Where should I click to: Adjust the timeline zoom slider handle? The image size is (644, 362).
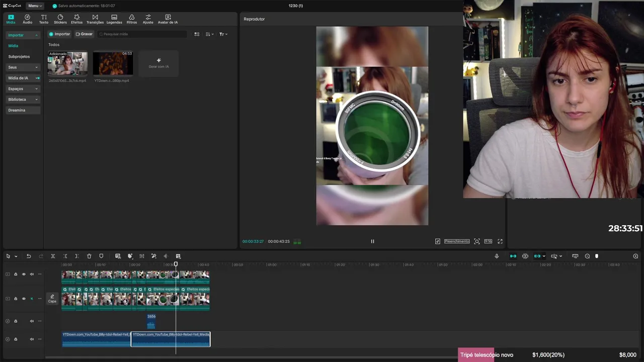(x=597, y=256)
